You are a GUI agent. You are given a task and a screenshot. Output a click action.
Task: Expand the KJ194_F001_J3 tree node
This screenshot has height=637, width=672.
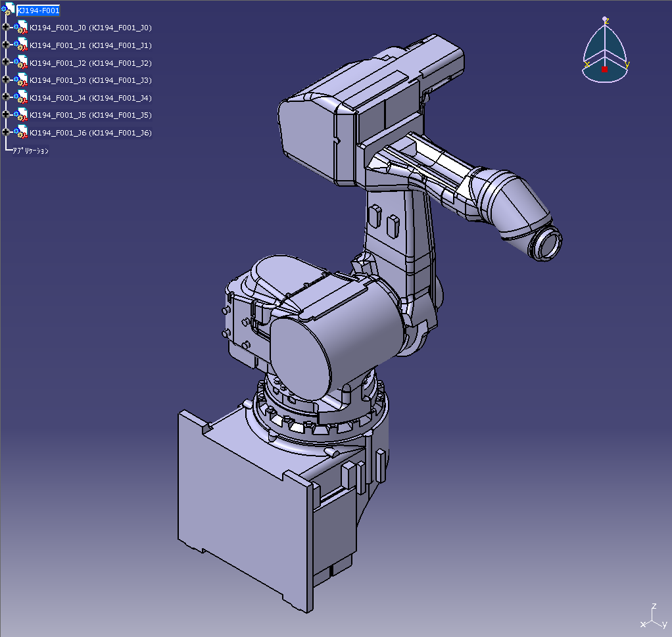(x=5, y=80)
